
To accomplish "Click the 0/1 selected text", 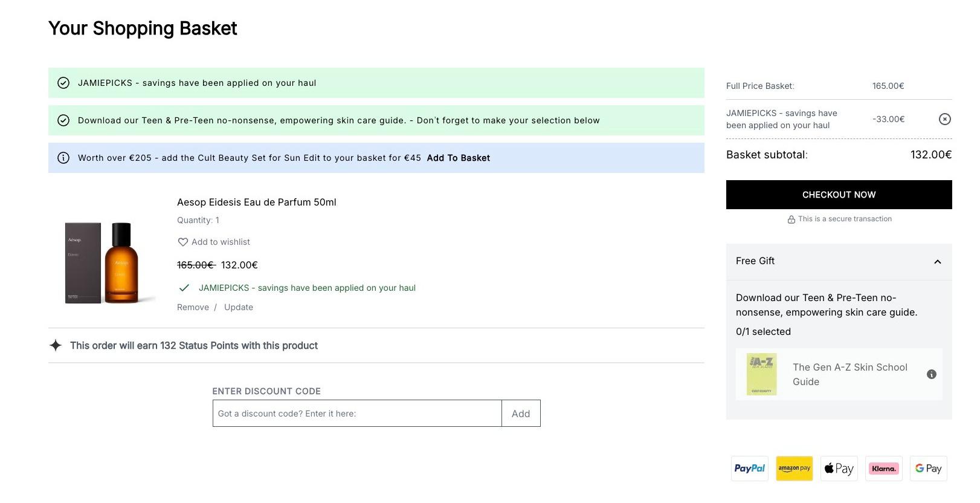I will (x=763, y=331).
